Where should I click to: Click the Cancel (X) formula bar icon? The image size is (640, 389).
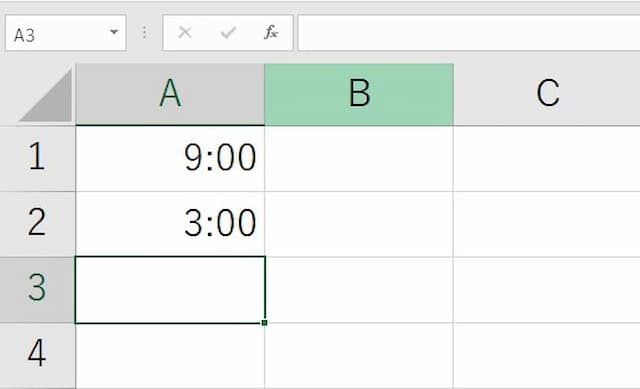[185, 32]
